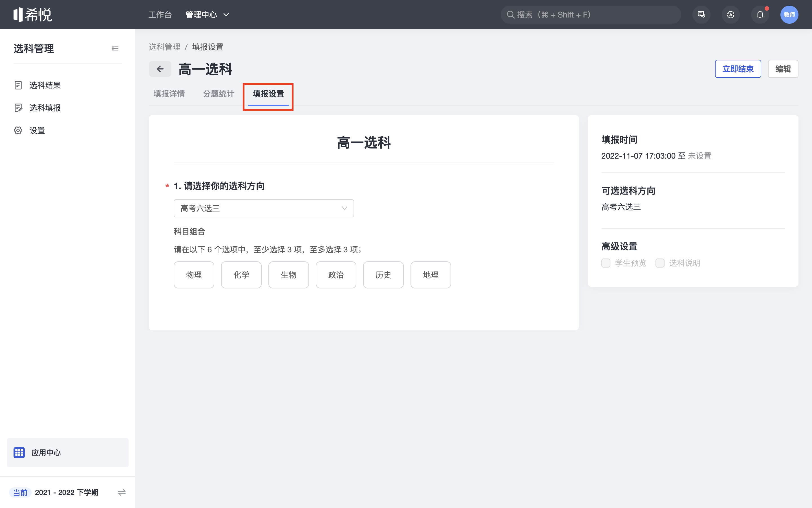Image resolution: width=812 pixels, height=508 pixels.
Task: Switch to the 填报详情 tab
Action: pos(169,94)
